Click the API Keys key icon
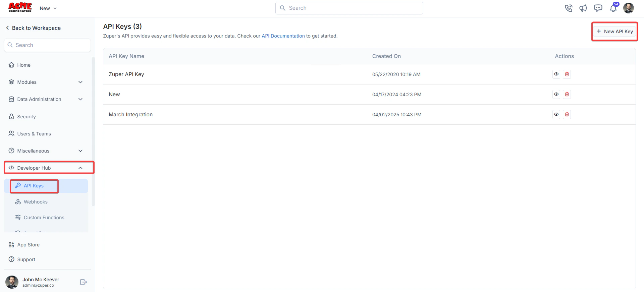The width and height of the screenshot is (644, 292). point(18,185)
